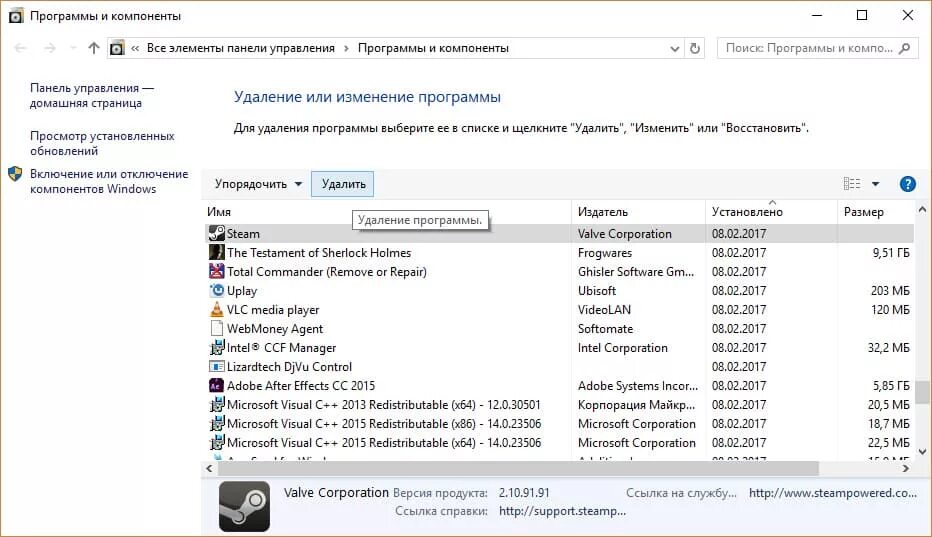
Task: Expand the breadcrumb double chevron
Action: (x=135, y=48)
